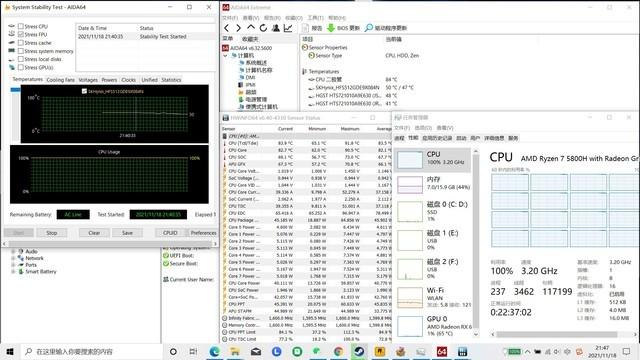This screenshot has height=360, width=640.
Task: Uncheck the Stress FPU checkbox
Action: pos(20,34)
